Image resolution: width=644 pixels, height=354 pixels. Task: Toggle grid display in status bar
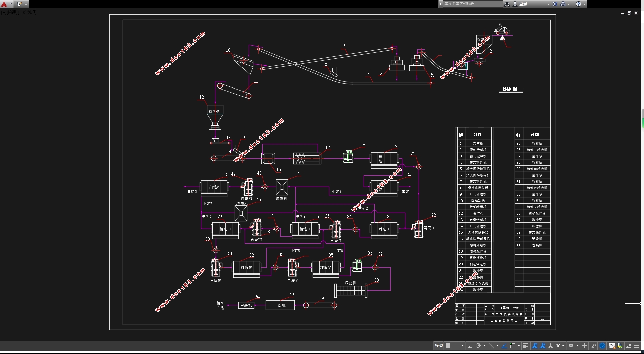click(448, 346)
